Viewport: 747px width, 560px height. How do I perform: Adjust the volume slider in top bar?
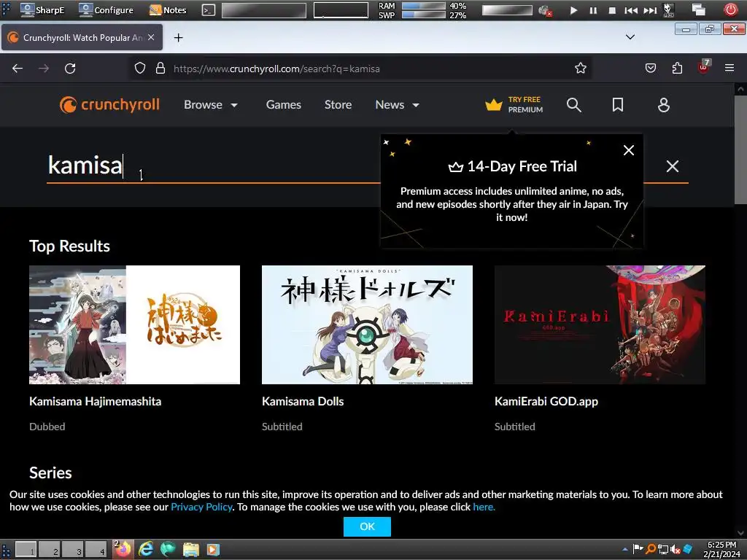507,10
